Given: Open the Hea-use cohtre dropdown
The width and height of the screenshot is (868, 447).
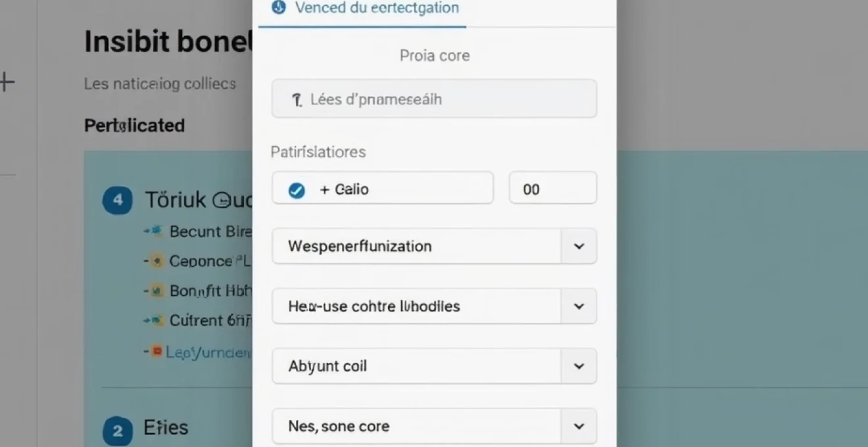Looking at the screenshot, I should point(579,306).
